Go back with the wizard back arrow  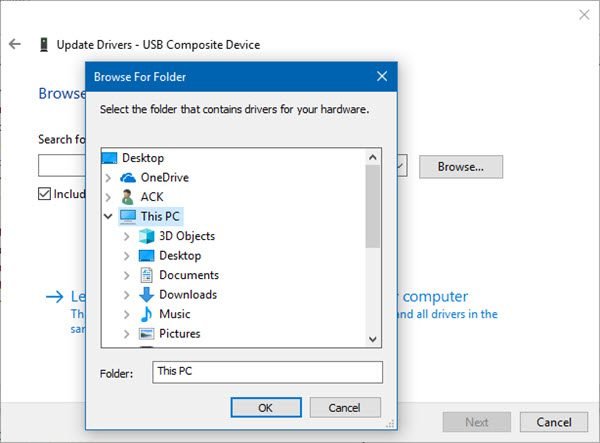15,44
